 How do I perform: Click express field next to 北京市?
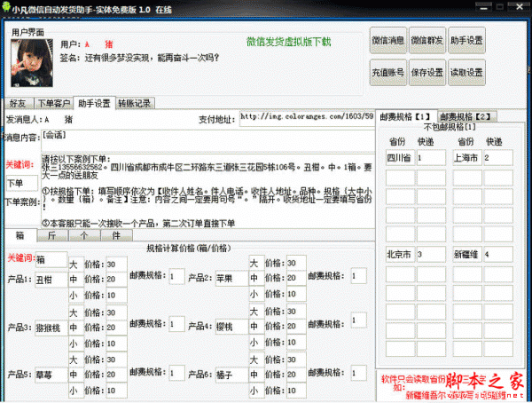pyautogui.click(x=431, y=254)
